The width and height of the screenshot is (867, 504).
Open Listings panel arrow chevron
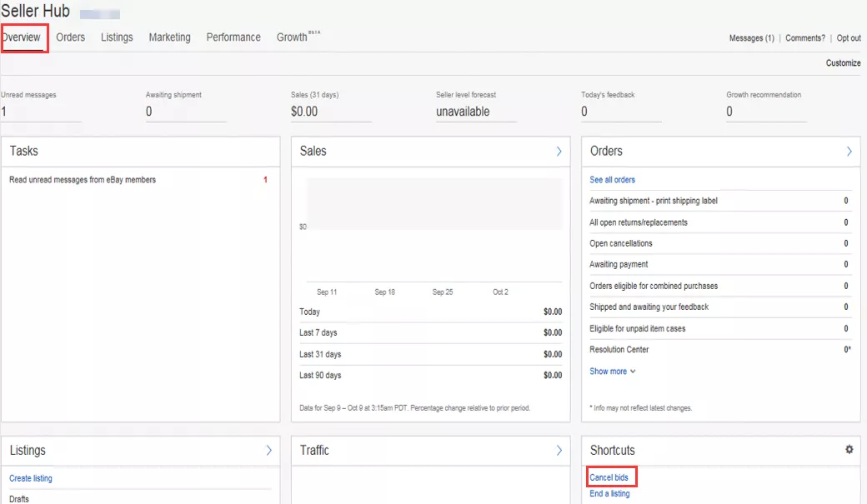click(x=268, y=451)
